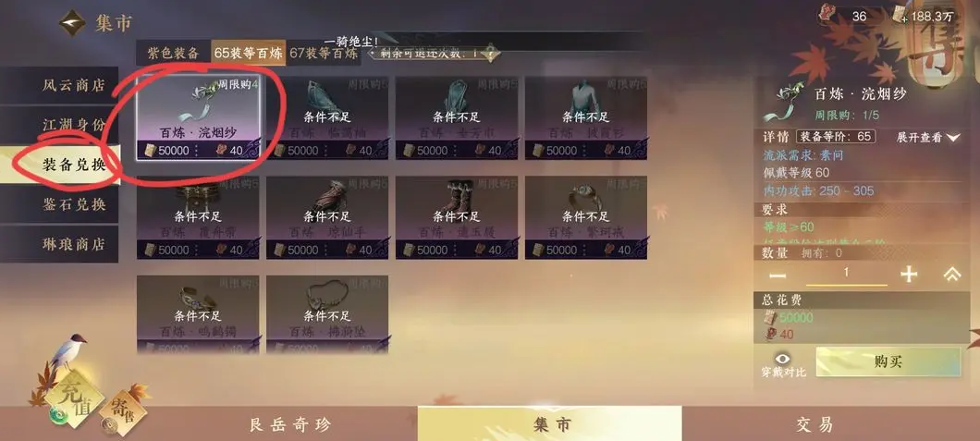Viewport: 980px width, 441px height.
Task: Switch to the 紫色装备 tab
Action: coord(173,54)
